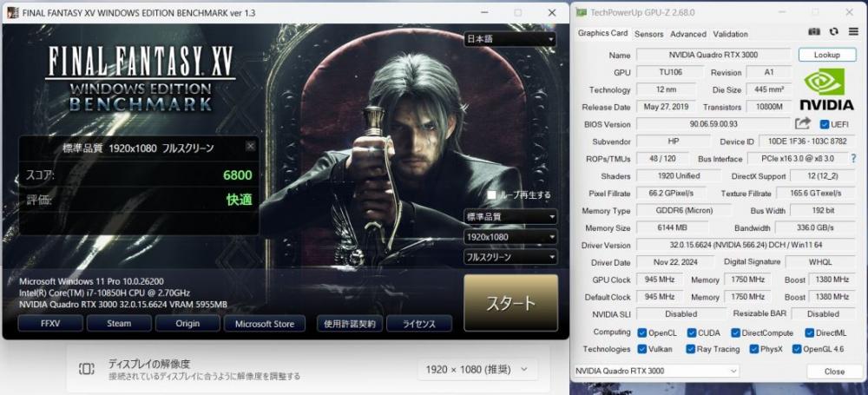This screenshot has width=868, height=395.
Task: Click the FFXV button
Action: click(50, 324)
